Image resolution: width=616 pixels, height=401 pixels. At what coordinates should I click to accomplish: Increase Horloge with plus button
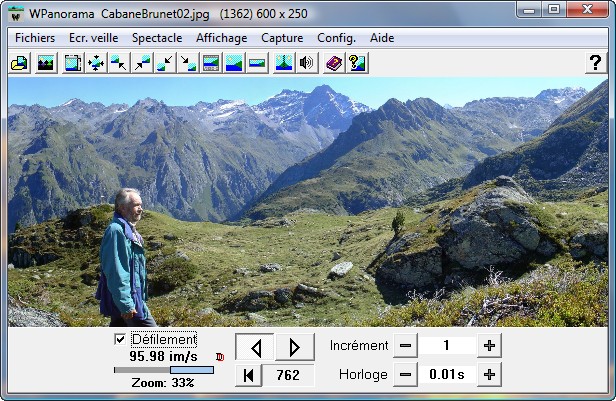tap(489, 375)
